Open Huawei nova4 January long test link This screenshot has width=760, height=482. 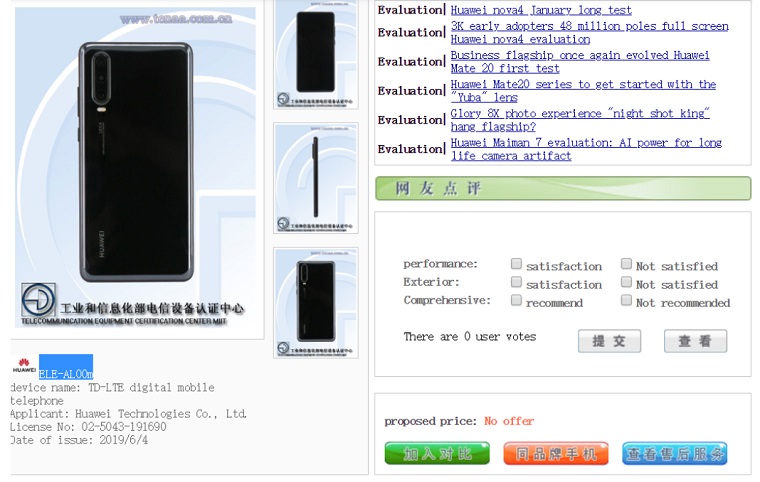click(541, 10)
